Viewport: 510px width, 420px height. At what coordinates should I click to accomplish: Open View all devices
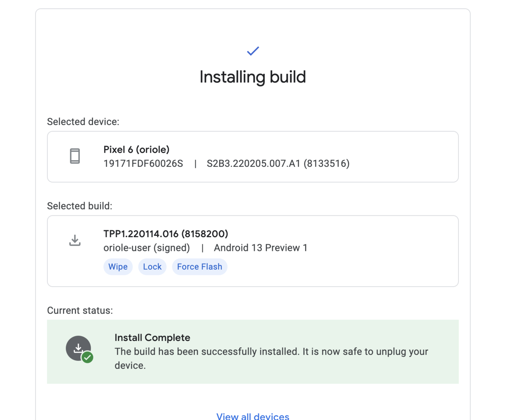pyautogui.click(x=253, y=416)
